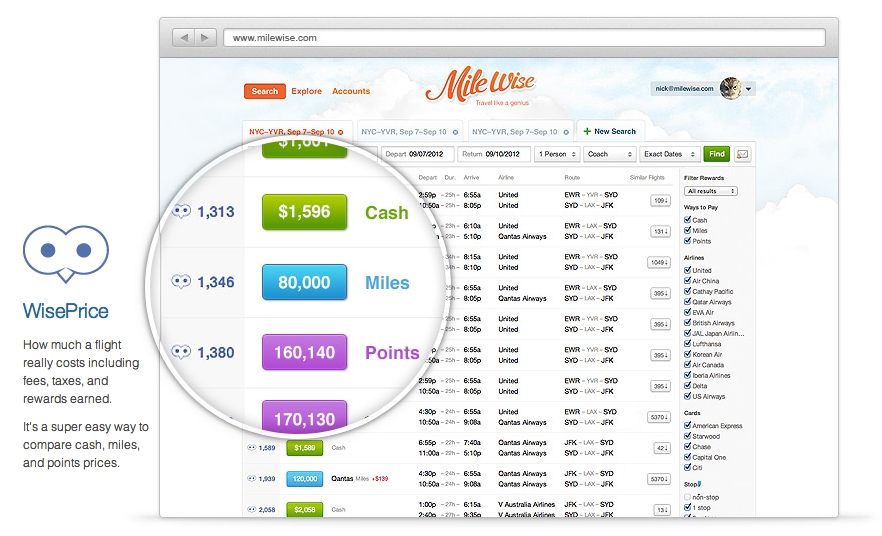Uncheck the Cash way to pay
Screen dimensions: 882x536
pyautogui.click(x=687, y=219)
